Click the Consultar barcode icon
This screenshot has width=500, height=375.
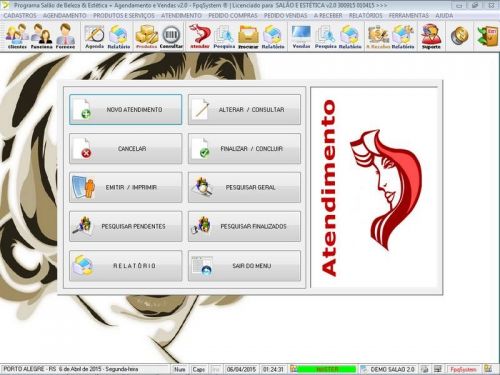tap(171, 37)
